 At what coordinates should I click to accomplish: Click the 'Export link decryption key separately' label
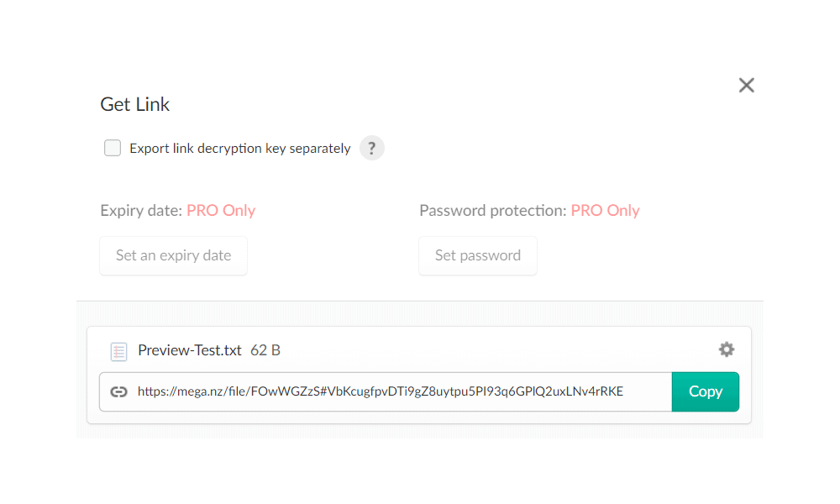click(239, 149)
